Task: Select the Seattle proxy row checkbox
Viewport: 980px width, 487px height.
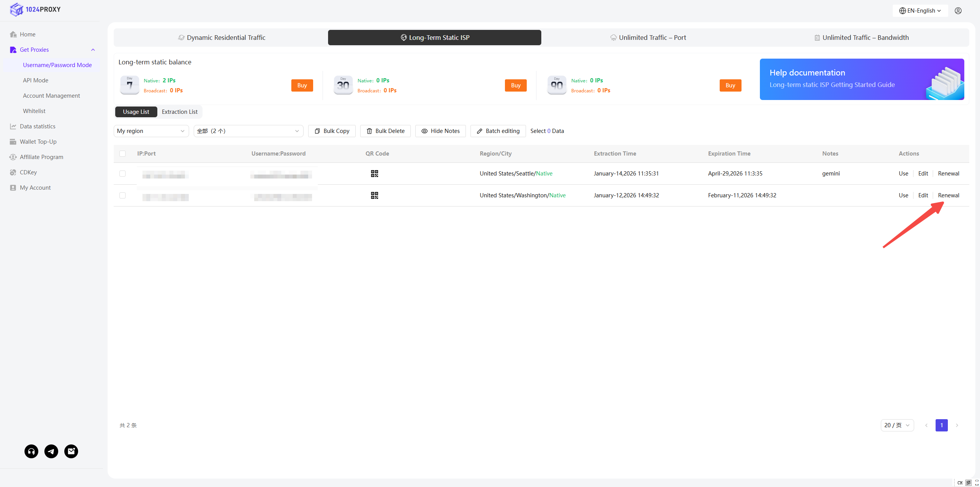Action: [122, 174]
